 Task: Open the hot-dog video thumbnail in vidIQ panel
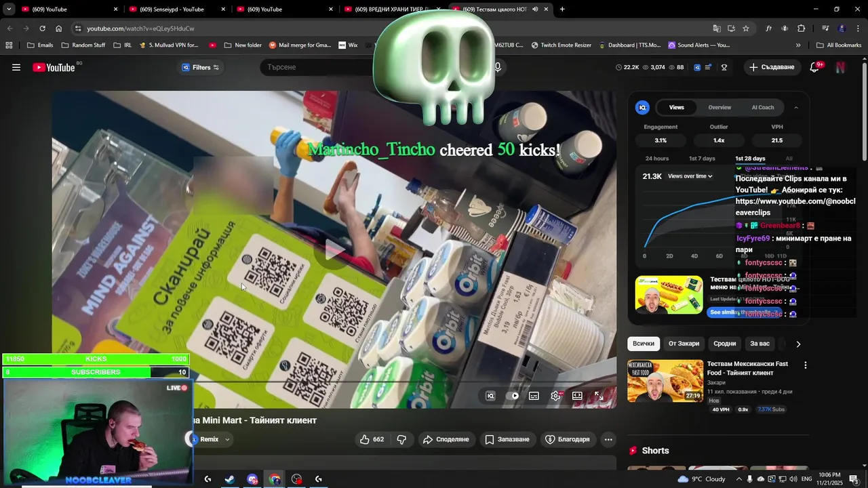(669, 294)
